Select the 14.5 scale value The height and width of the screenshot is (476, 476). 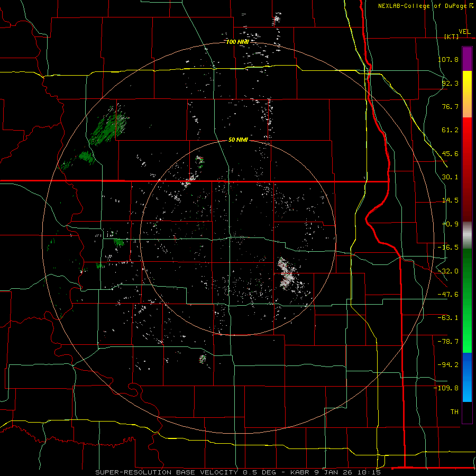450,200
